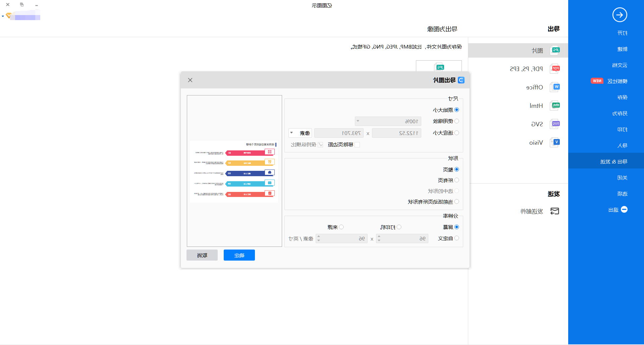
Task: Click the 导出图片 dialog title logo
Action: coord(461,80)
